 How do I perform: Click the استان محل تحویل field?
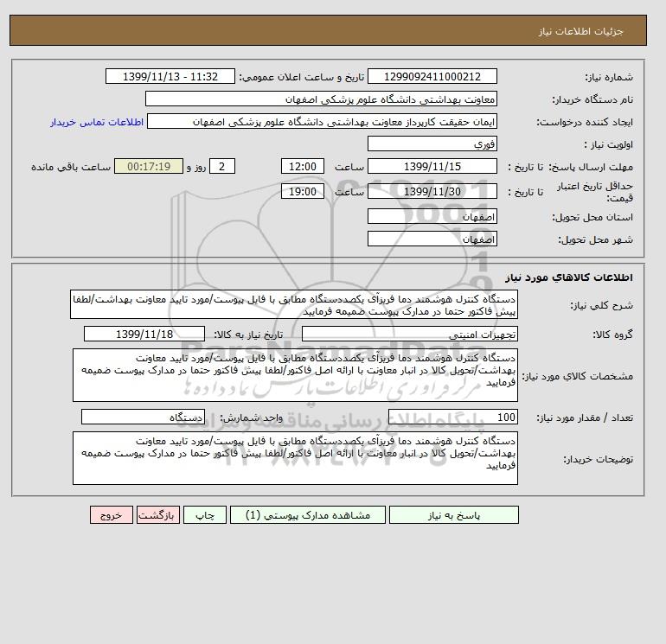pyautogui.click(x=432, y=216)
